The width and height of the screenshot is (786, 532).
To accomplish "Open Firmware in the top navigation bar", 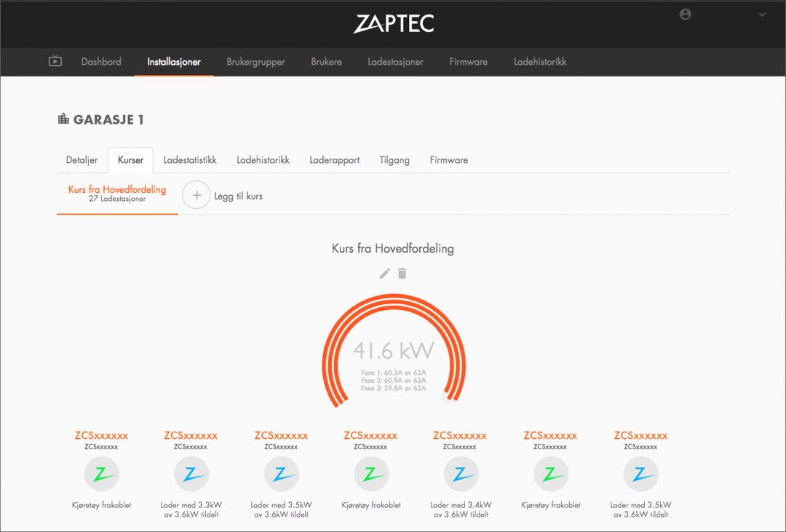I will [468, 62].
